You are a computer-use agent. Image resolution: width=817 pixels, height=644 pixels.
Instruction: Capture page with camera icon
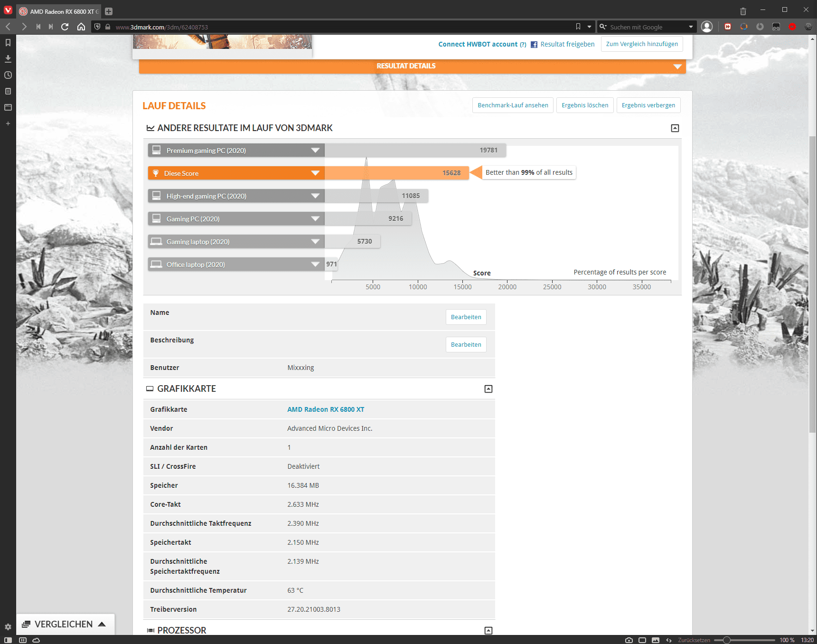tap(629, 640)
